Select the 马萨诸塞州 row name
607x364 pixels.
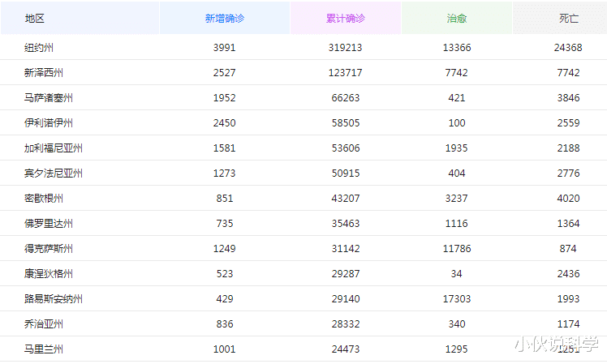click(x=49, y=98)
